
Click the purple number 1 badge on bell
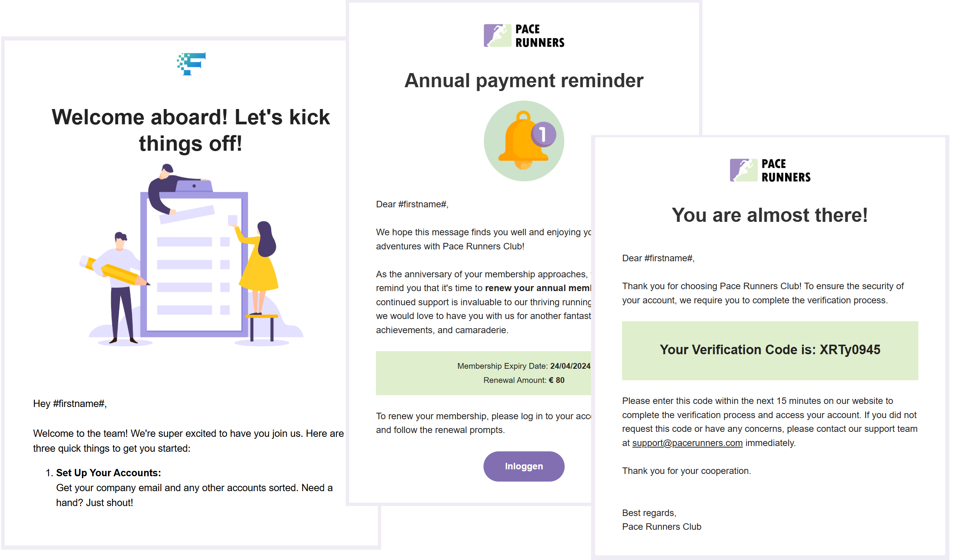click(x=543, y=134)
